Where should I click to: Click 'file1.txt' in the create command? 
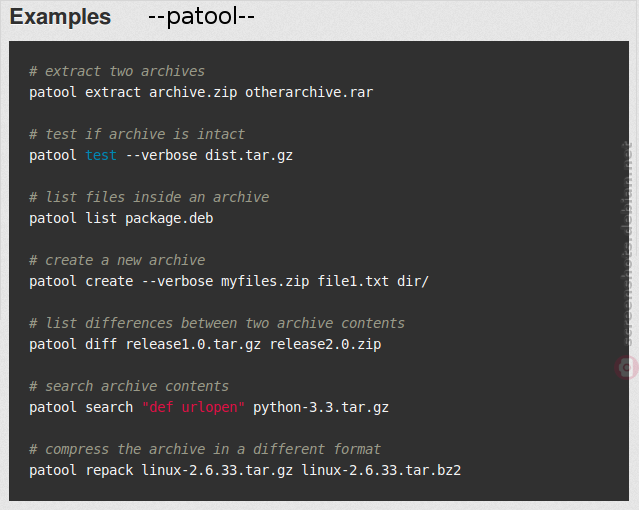point(353,281)
